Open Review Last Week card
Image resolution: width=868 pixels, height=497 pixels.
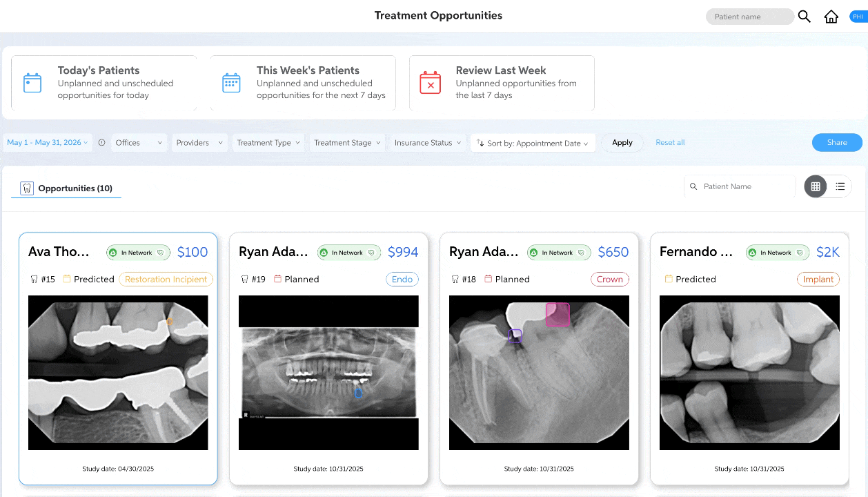coord(502,83)
